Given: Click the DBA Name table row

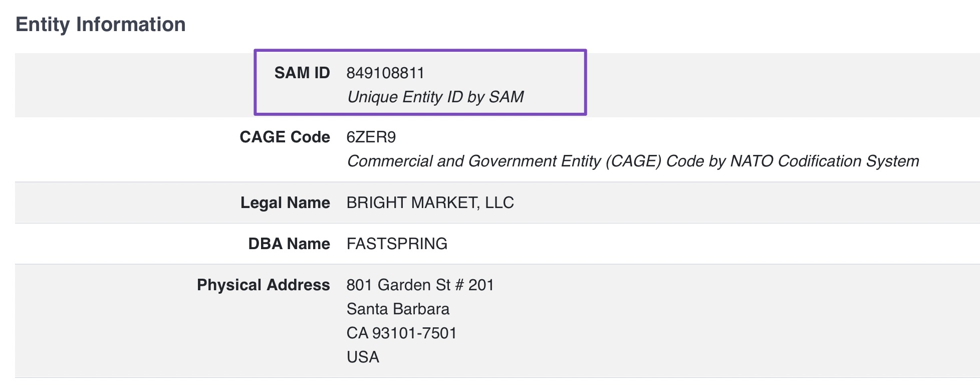Looking at the screenshot, I should 498,244.
